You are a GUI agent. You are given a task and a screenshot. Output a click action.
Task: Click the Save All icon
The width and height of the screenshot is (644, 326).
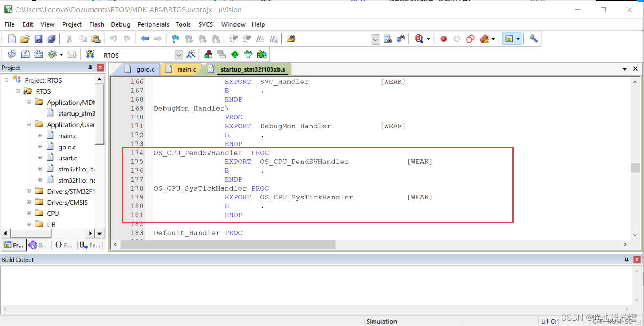coord(52,39)
